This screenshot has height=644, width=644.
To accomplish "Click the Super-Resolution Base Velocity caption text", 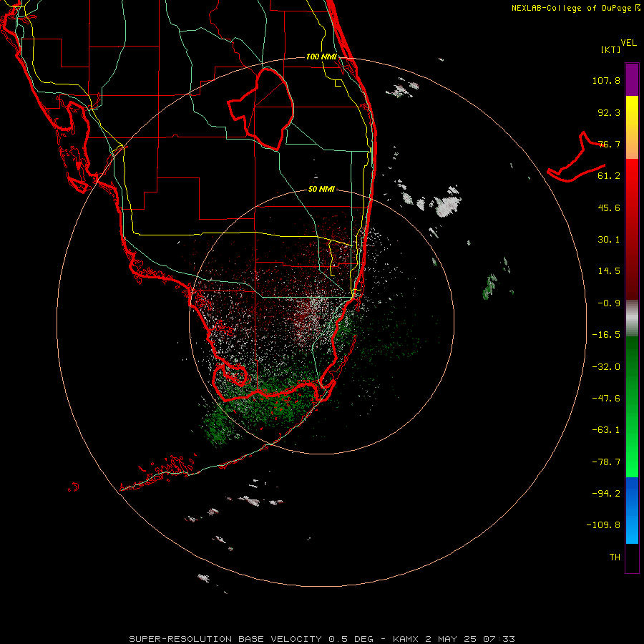I will [x=321, y=639].
